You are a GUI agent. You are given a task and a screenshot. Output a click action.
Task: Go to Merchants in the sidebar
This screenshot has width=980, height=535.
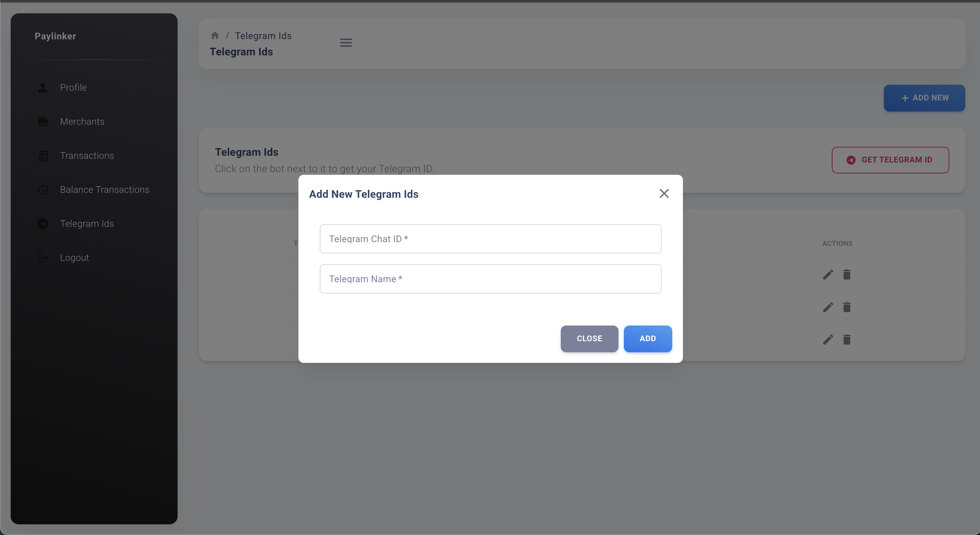coord(94,122)
